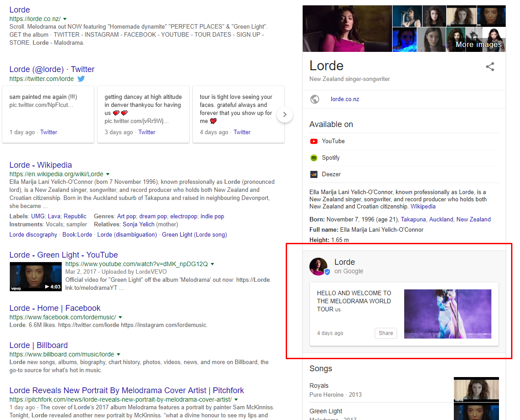Viewport: 520px width, 420px height.
Task: Click the More images button
Action: pos(478,44)
